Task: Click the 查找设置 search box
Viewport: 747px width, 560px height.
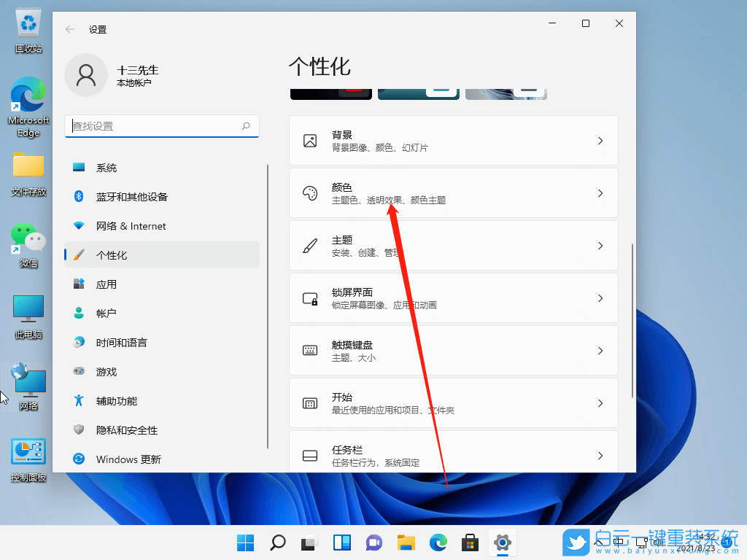Action: (162, 126)
